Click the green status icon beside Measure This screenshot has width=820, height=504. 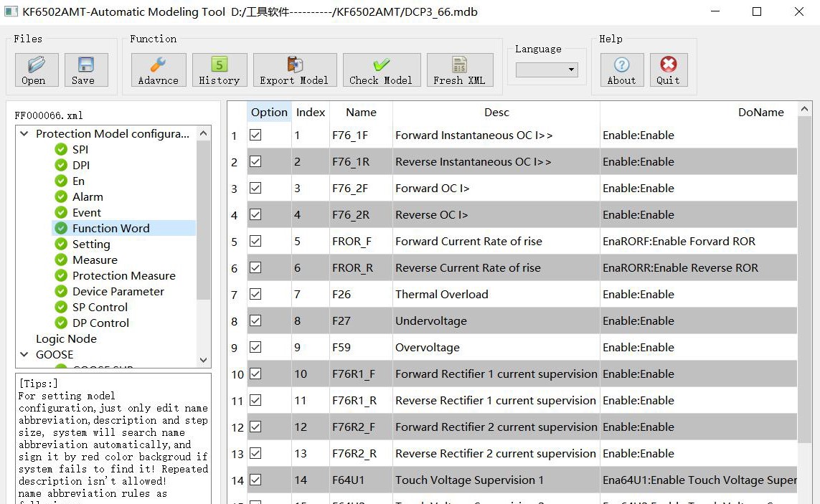[61, 260]
